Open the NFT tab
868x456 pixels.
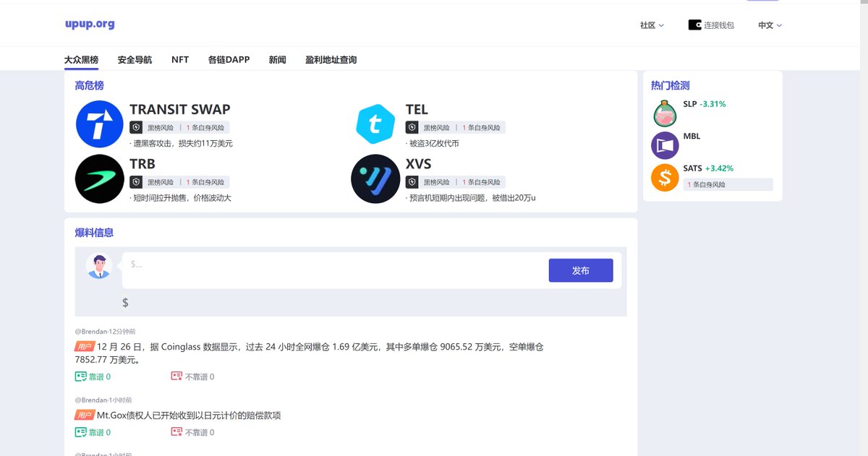180,60
